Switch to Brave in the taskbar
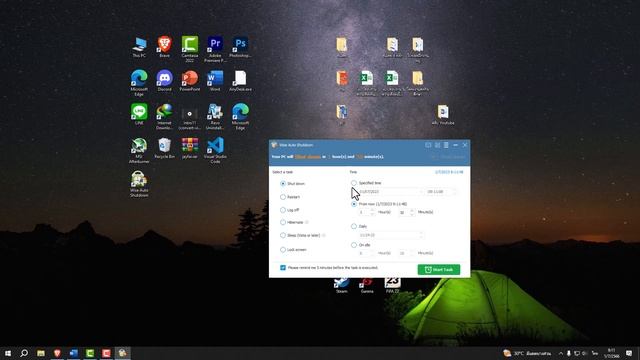The height and width of the screenshot is (360, 640). coord(57,353)
